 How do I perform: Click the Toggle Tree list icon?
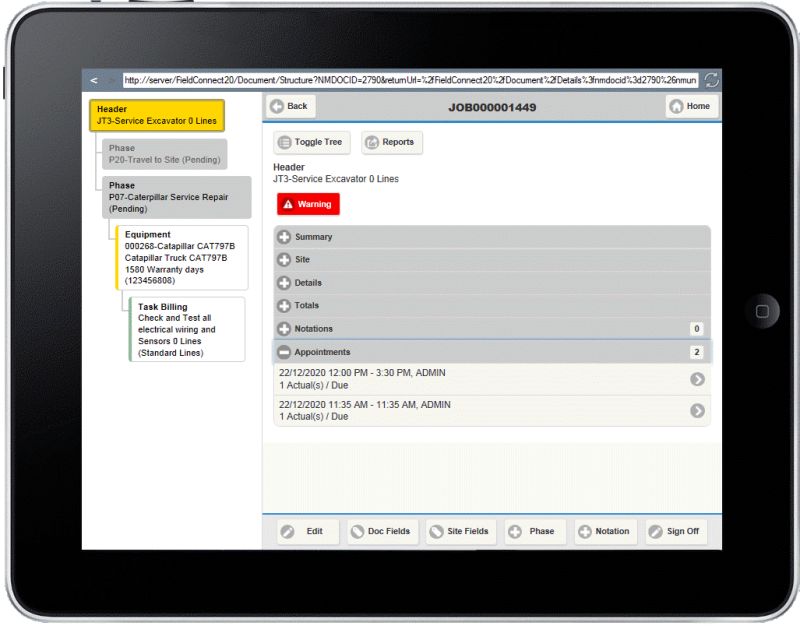(x=284, y=142)
